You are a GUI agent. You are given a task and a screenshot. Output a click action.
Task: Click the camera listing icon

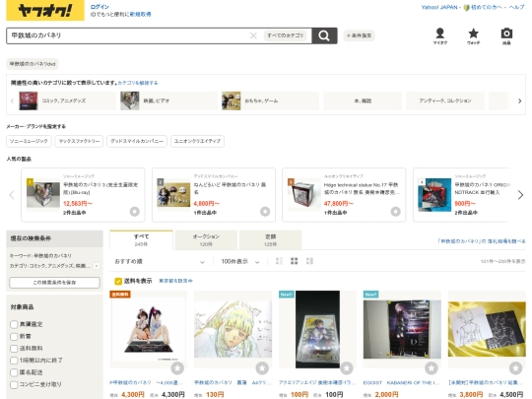[x=506, y=36]
